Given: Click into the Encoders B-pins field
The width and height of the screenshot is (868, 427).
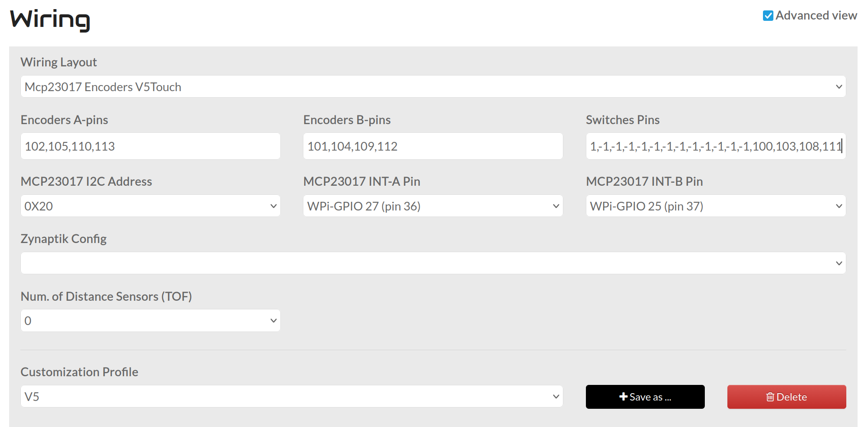Looking at the screenshot, I should [433, 146].
